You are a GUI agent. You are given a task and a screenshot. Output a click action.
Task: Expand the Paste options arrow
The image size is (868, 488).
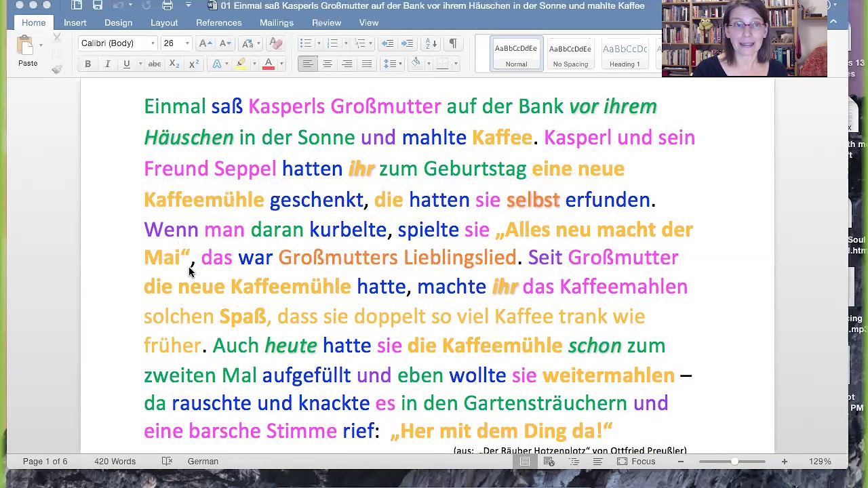tap(41, 45)
